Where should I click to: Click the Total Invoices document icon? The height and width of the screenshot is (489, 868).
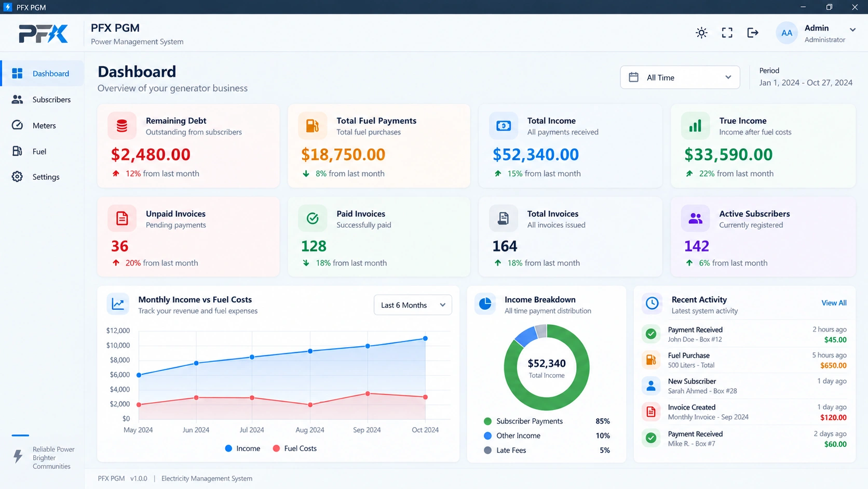point(504,218)
